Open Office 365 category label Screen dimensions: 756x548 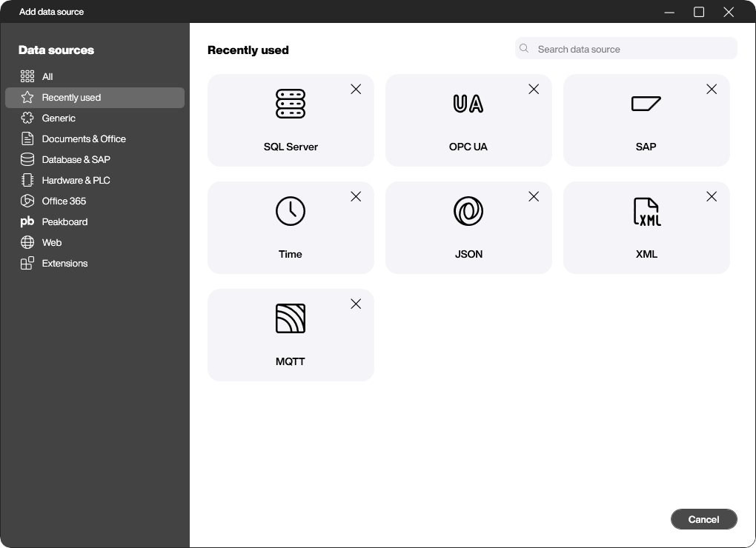(x=64, y=201)
